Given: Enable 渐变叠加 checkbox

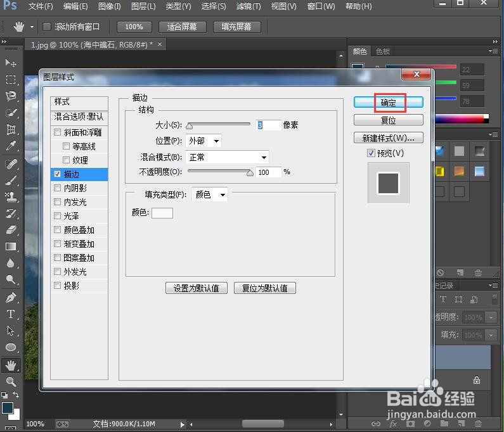Looking at the screenshot, I should point(58,244).
